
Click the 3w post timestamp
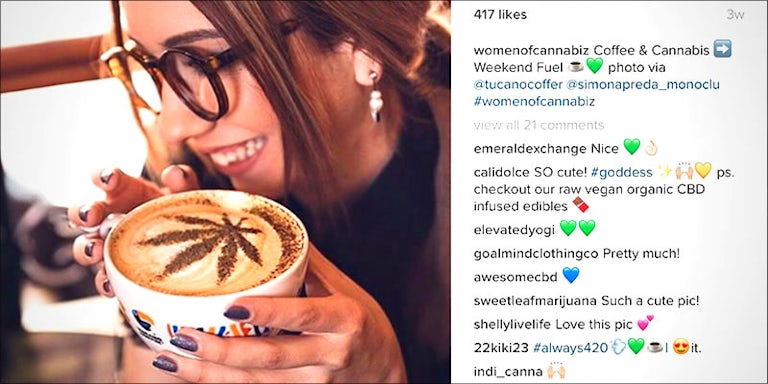[735, 15]
